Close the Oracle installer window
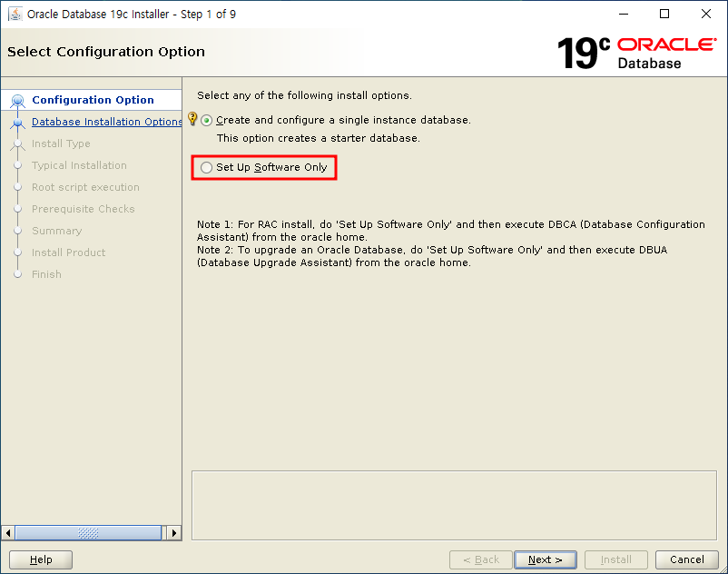The image size is (728, 574). [x=705, y=14]
